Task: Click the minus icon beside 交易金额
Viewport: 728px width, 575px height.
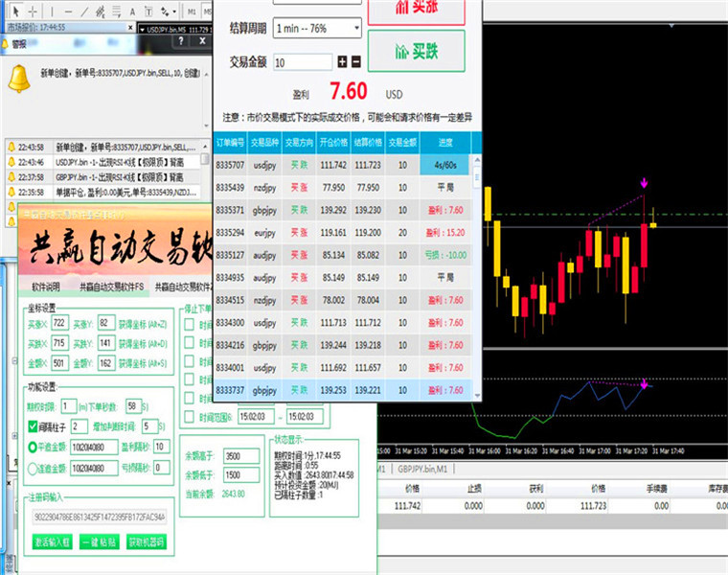Action: point(356,61)
